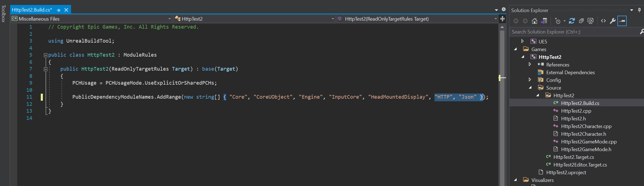Collapse the HttpTest2 class code block

pyautogui.click(x=46, y=55)
